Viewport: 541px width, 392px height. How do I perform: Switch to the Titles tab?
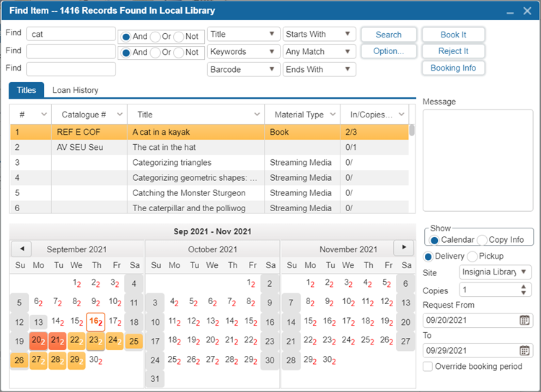pyautogui.click(x=27, y=91)
